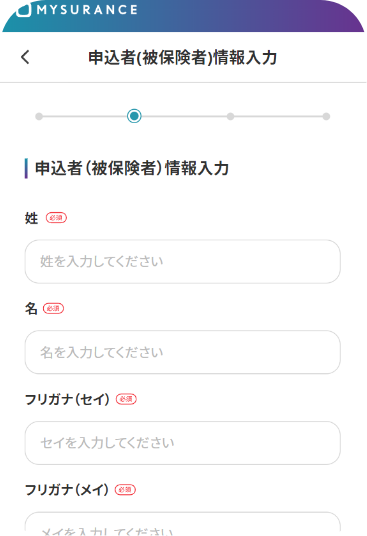Select the third progress step dot

tap(231, 117)
